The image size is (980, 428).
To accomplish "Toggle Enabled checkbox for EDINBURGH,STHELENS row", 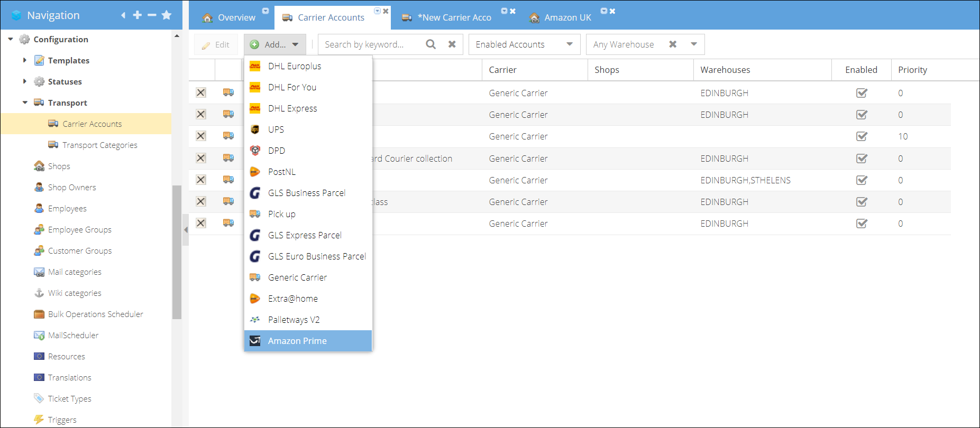I will point(862,180).
